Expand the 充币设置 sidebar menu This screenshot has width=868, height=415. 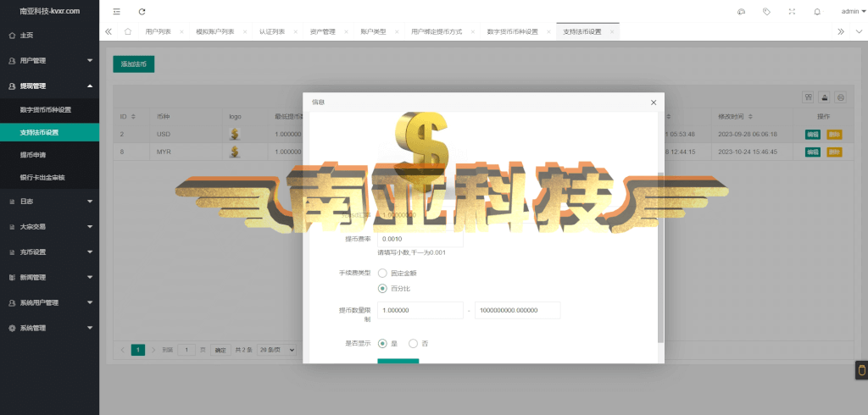pos(50,252)
